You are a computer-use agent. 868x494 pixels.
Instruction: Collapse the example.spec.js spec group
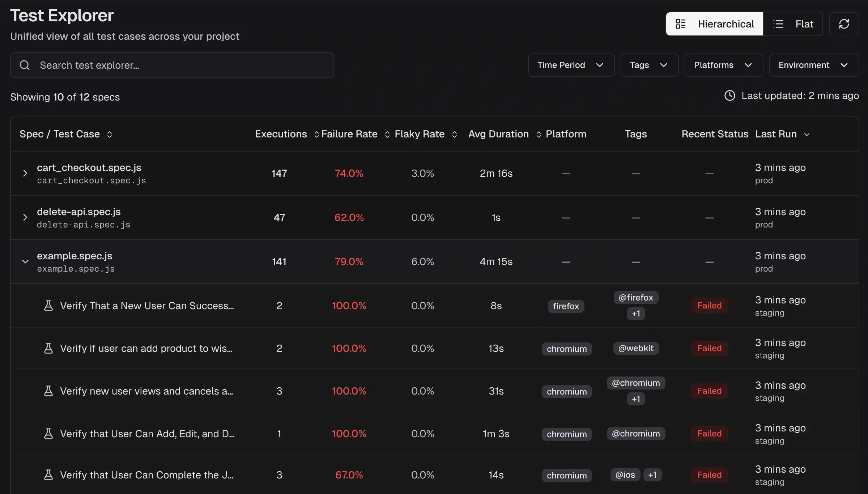pos(25,261)
